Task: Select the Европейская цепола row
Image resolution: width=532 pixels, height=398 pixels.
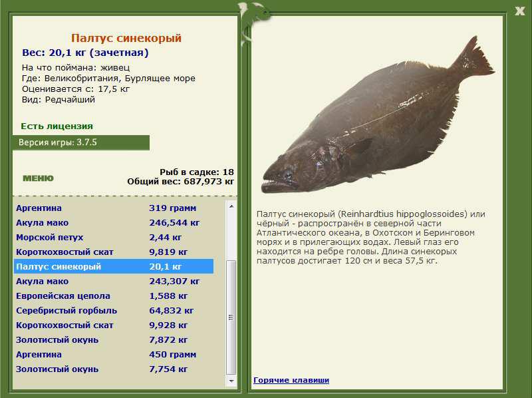Action: (114, 296)
